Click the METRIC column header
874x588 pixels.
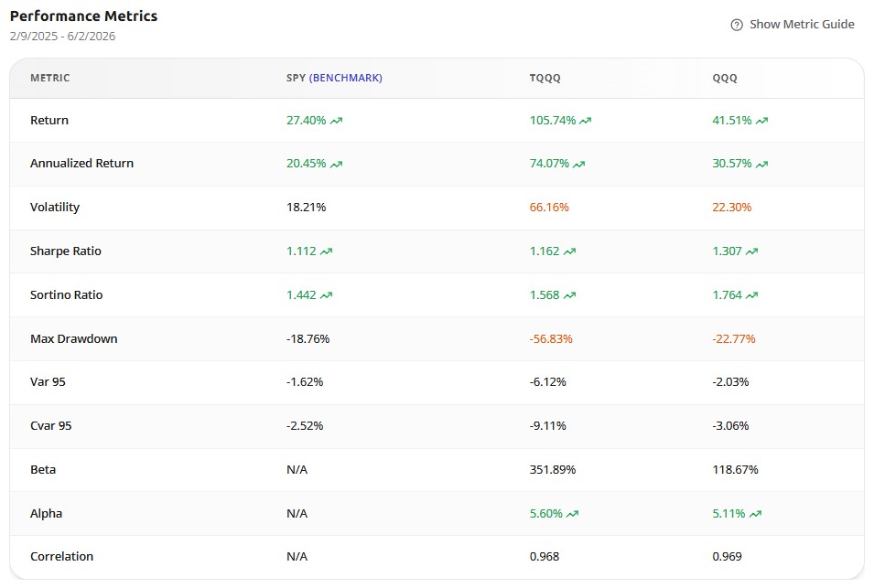(50, 78)
